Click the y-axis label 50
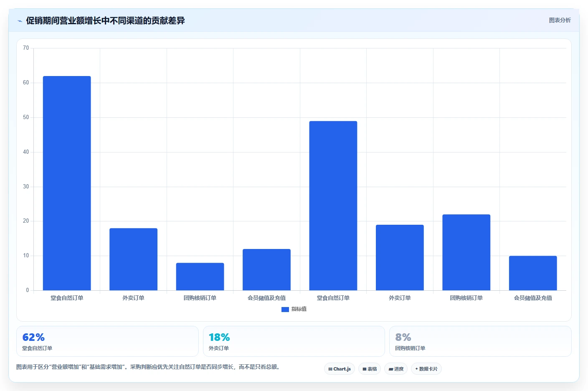 26,117
